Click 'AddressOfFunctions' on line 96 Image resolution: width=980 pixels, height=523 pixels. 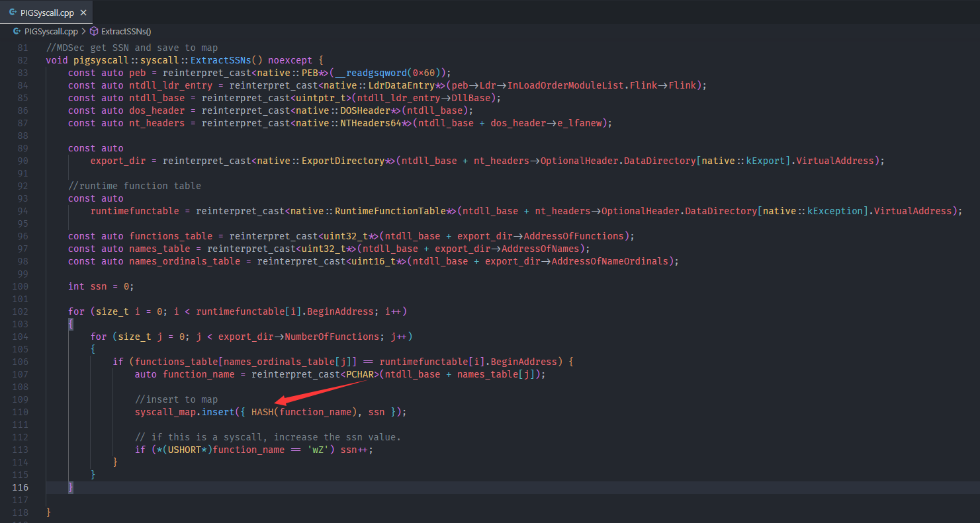pos(573,236)
